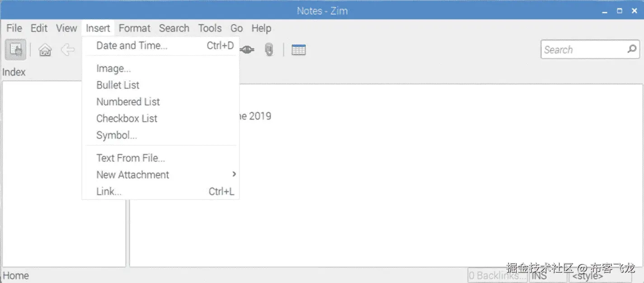Choose Link... menu item

[109, 191]
